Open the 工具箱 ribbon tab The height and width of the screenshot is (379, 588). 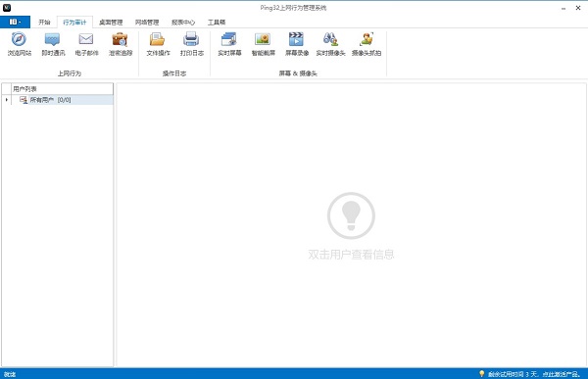217,23
